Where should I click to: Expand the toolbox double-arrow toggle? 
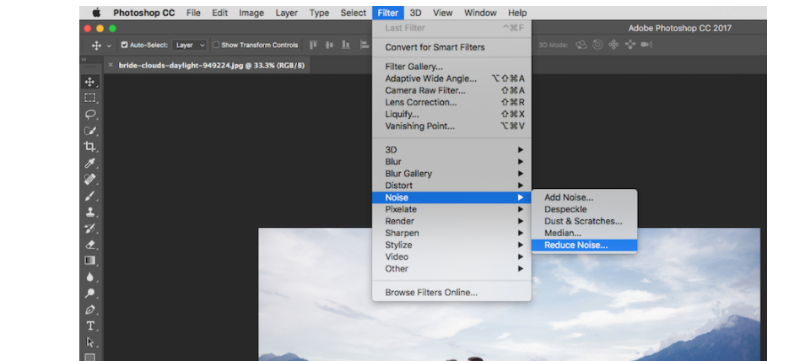pyautogui.click(x=84, y=60)
